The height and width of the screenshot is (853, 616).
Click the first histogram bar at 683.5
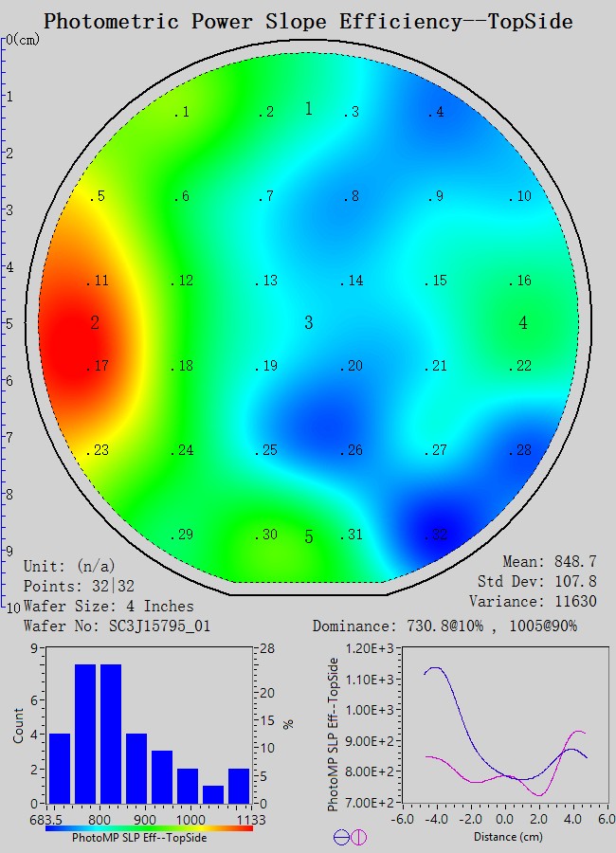point(59,768)
